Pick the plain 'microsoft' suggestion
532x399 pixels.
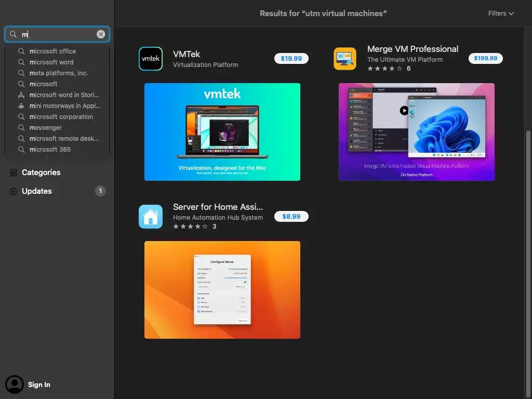point(57,84)
